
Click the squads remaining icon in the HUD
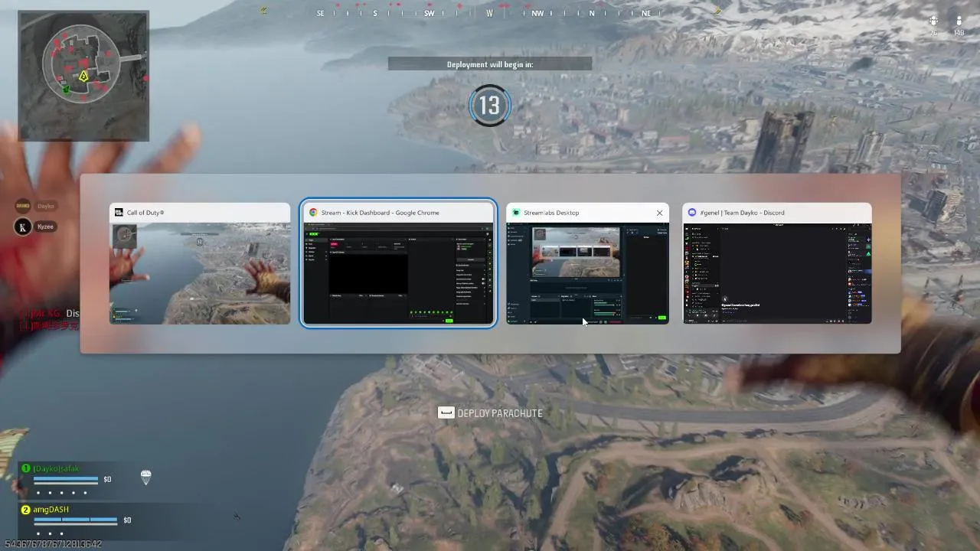[x=933, y=21]
